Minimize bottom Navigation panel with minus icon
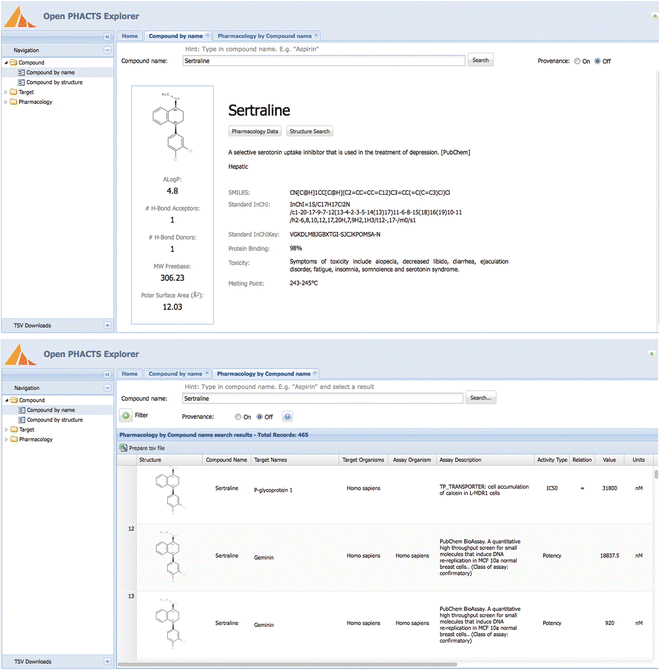Image resolution: width=660 pixels, height=670 pixels. tap(107, 388)
